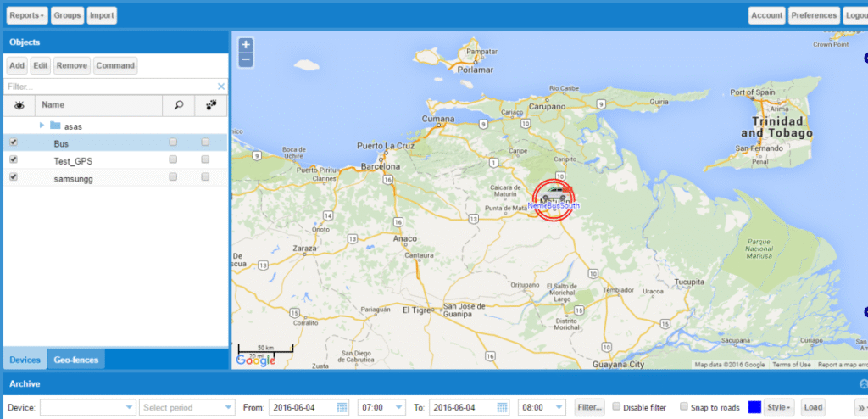The height and width of the screenshot is (419, 868).
Task: Click the Load button in Archive
Action: tap(813, 407)
